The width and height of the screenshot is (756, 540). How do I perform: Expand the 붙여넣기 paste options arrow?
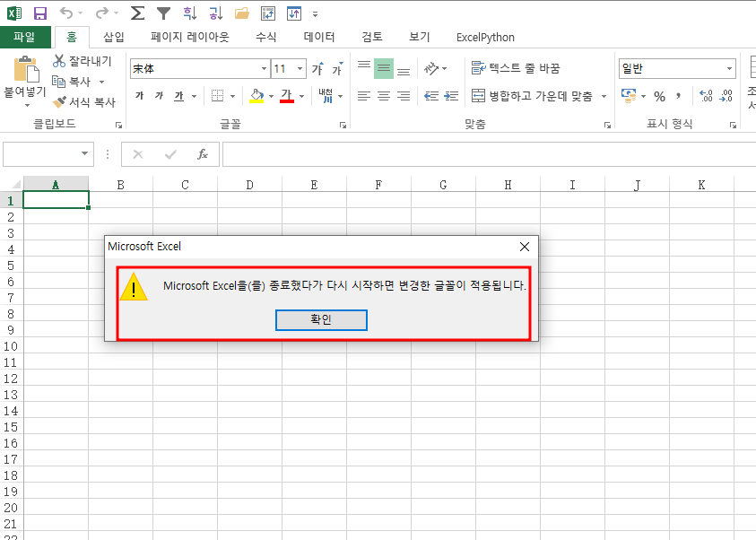point(27,105)
